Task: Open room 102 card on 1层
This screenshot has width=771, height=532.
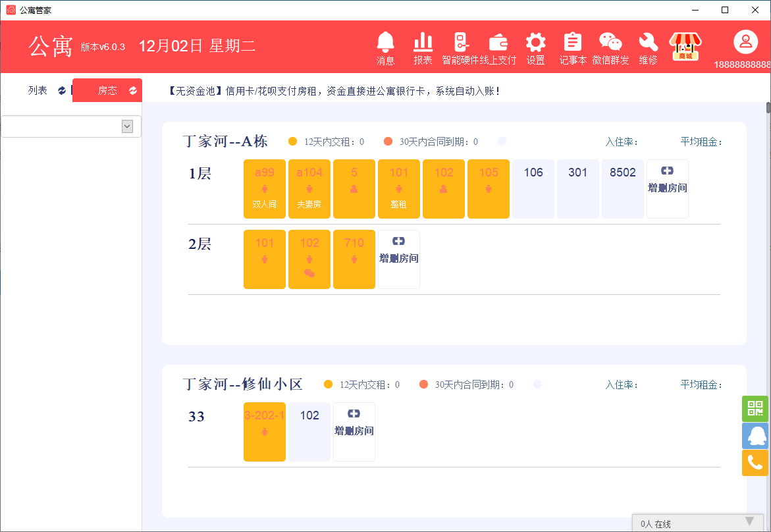Action: (x=444, y=189)
